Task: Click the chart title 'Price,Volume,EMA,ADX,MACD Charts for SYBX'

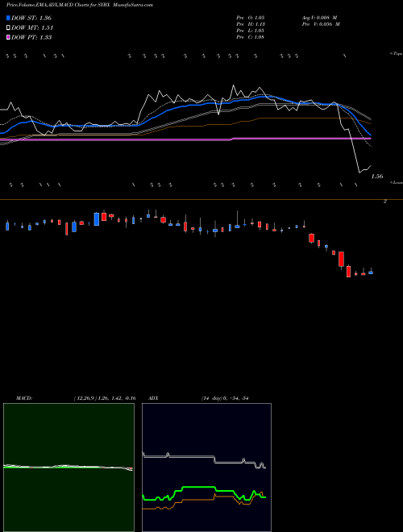Action: (60, 5)
